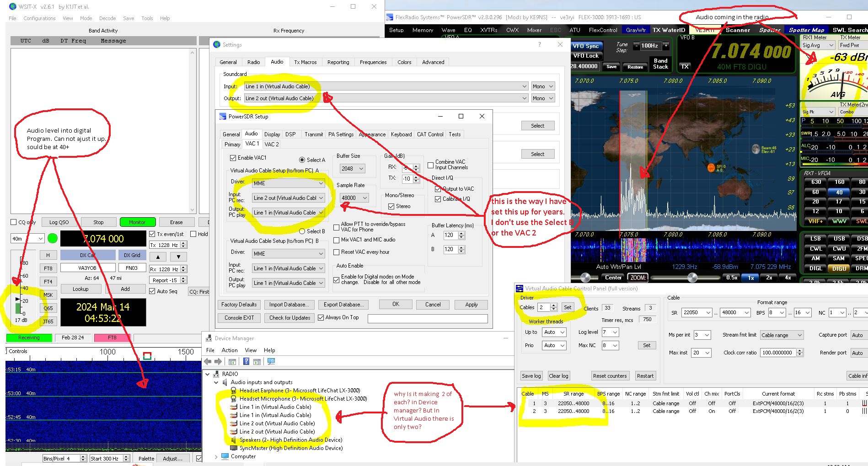The image size is (868, 466).
Task: Click the Band Activity scrollbar
Action: pos(192,131)
